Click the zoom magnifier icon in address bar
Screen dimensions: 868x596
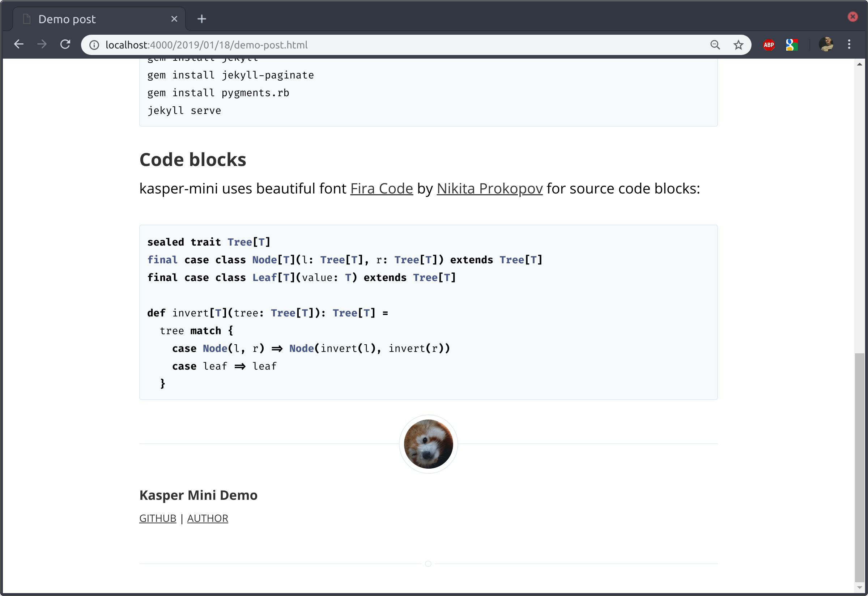715,45
